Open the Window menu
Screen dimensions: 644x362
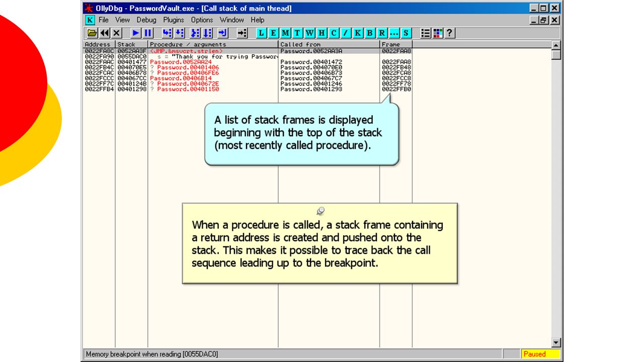coord(231,20)
